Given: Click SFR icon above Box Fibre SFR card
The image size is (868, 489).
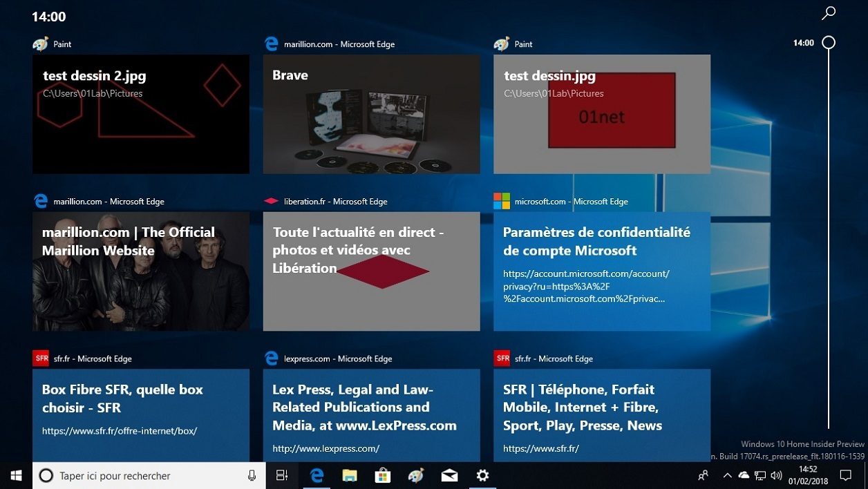Looking at the screenshot, I should click(x=41, y=358).
